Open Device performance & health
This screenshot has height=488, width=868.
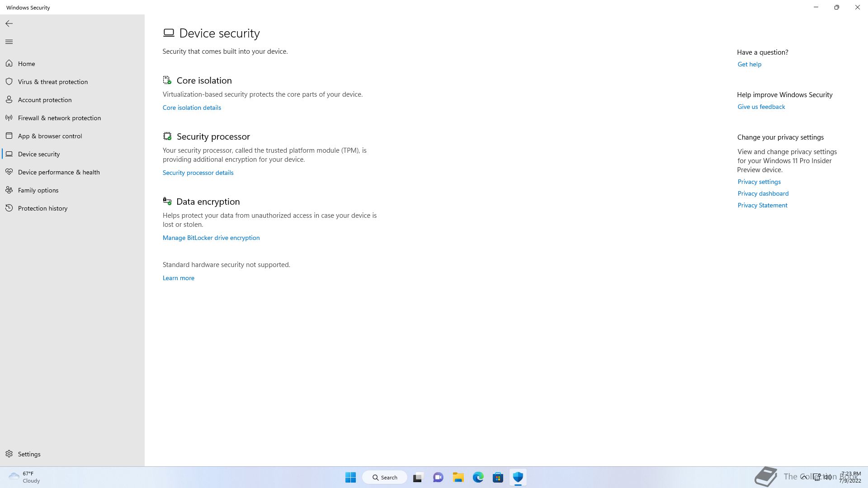(59, 172)
